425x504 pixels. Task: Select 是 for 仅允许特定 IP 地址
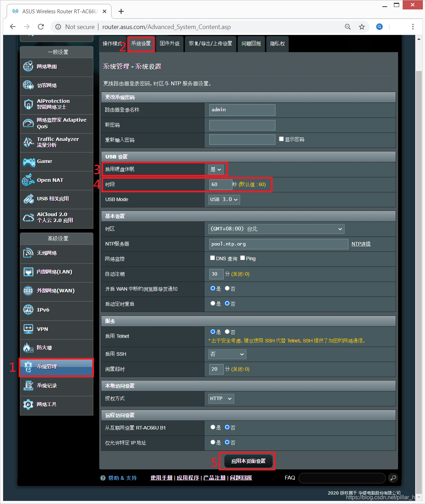click(213, 442)
